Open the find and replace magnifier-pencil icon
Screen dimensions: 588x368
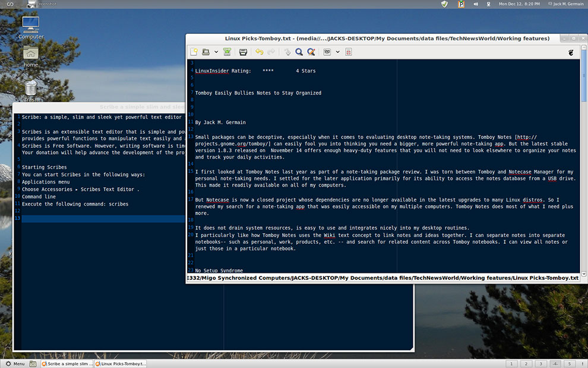(x=311, y=52)
